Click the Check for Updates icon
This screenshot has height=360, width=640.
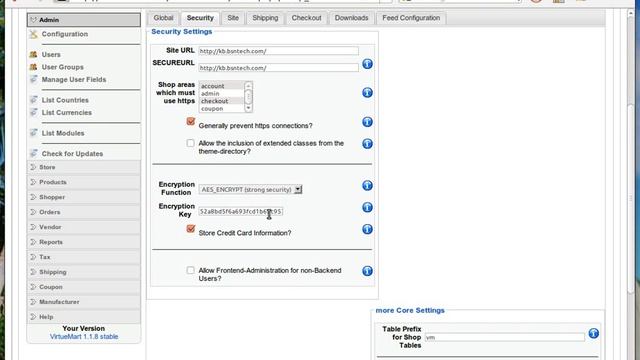click(x=33, y=153)
